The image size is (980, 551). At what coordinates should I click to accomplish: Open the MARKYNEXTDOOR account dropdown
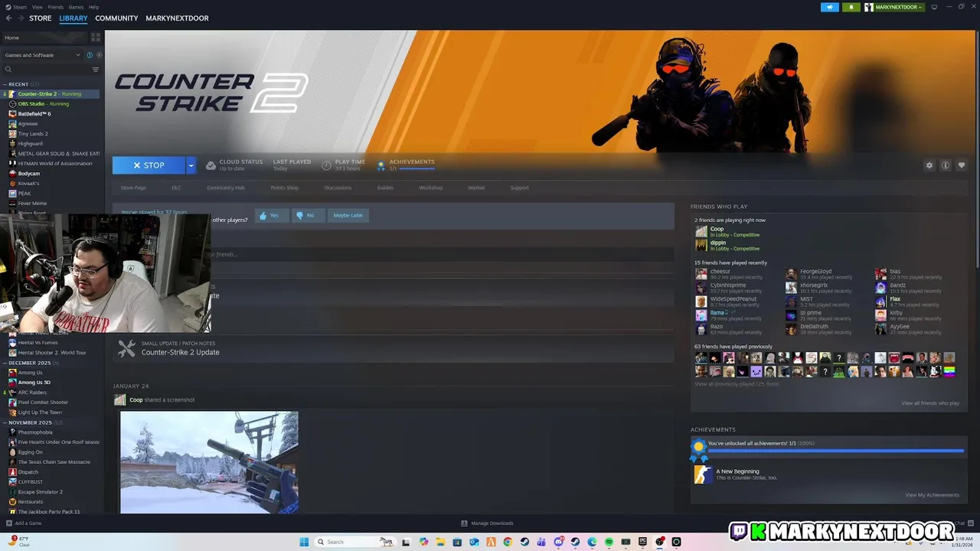tap(894, 7)
